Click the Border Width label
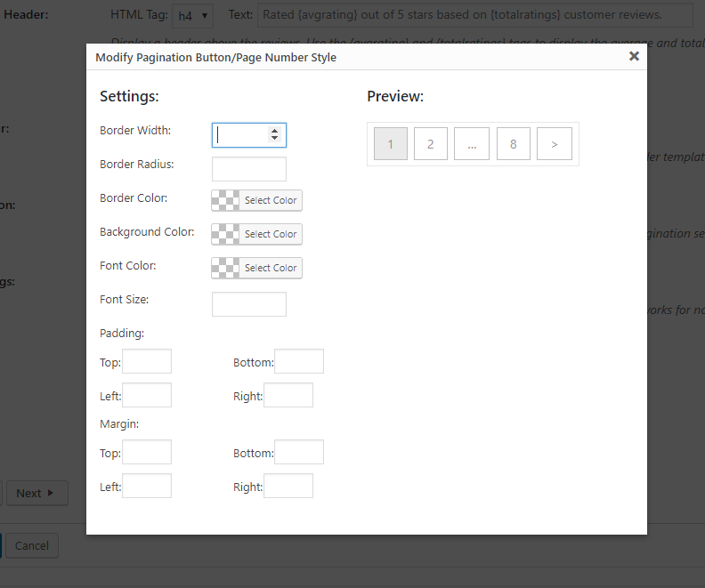 click(x=135, y=130)
